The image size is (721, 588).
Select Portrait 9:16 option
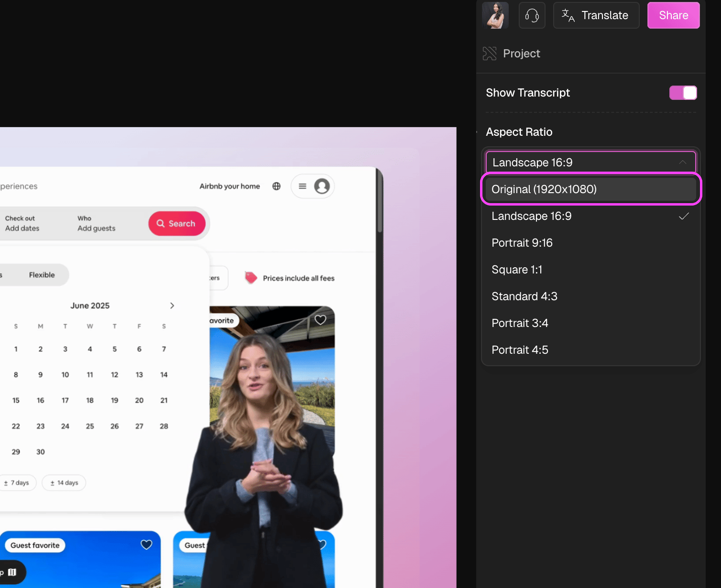click(591, 243)
